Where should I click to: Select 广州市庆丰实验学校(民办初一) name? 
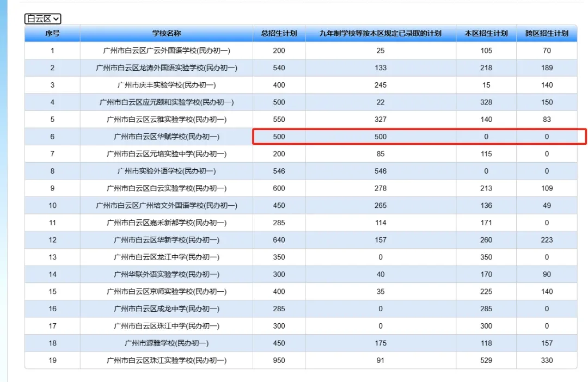point(167,85)
